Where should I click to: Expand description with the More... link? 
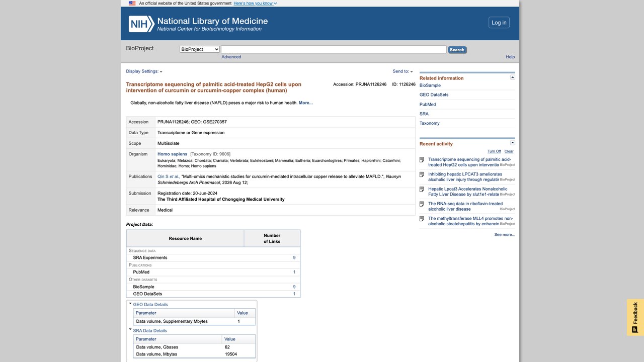pyautogui.click(x=306, y=103)
